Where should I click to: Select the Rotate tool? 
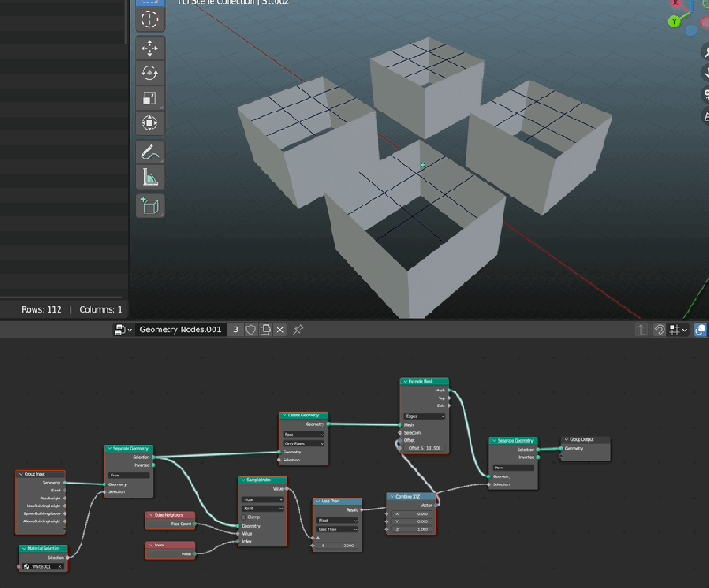(150, 73)
